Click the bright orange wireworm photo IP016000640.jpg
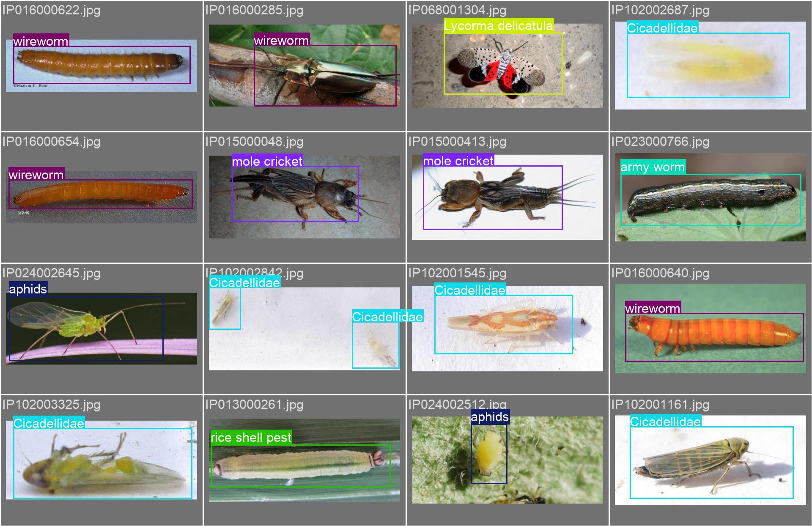Viewport: 812px width, 526px height. tap(710, 329)
